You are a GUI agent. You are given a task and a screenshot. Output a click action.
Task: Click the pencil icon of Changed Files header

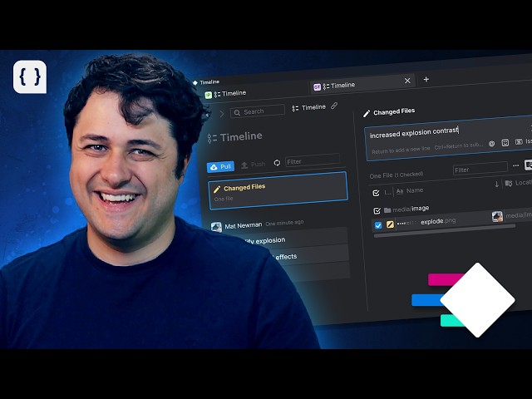click(x=367, y=114)
